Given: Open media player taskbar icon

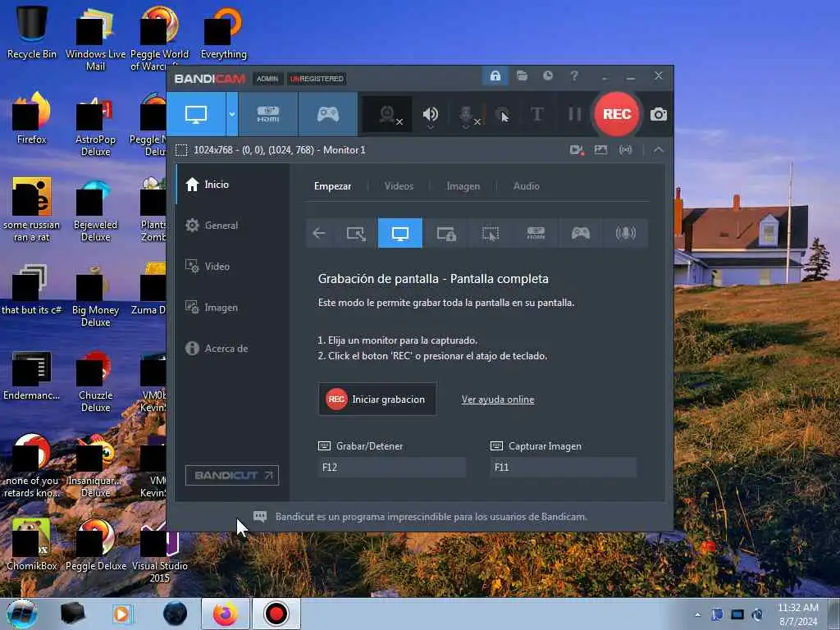Looking at the screenshot, I should [121, 614].
